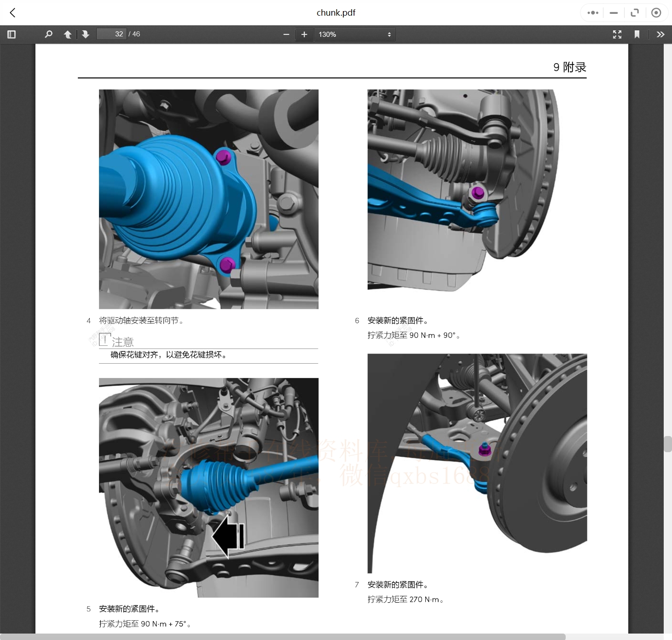Click the step 4 drive shaft image
672x640 pixels.
209,199
